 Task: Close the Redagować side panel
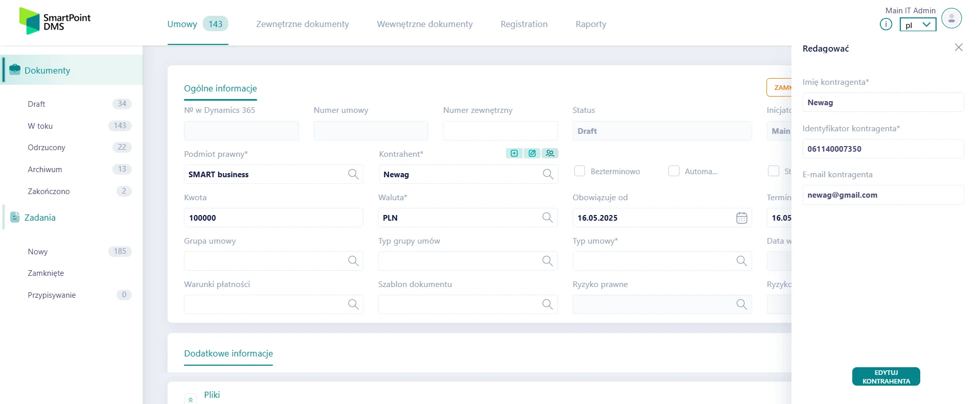(x=959, y=47)
